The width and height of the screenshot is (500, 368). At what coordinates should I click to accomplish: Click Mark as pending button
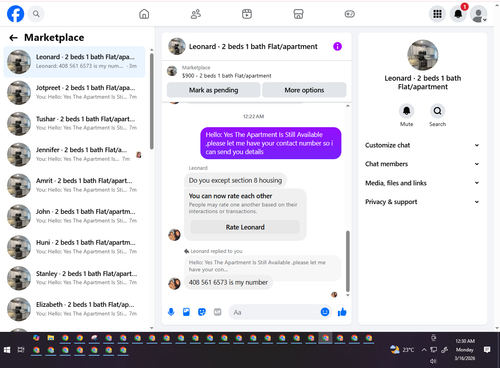click(x=213, y=90)
